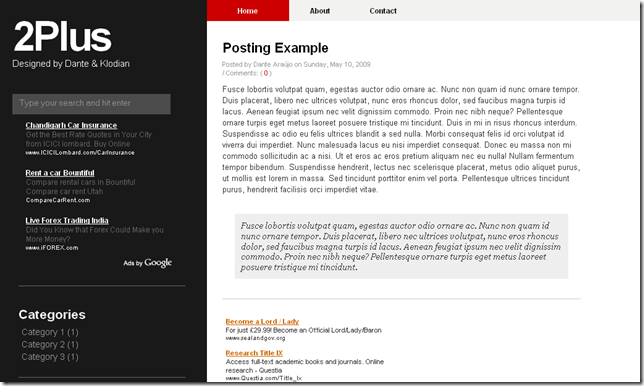The height and width of the screenshot is (386, 644).
Task: Open Chandigarh Car Insurance ad link
Action: pyautogui.click(x=71, y=125)
